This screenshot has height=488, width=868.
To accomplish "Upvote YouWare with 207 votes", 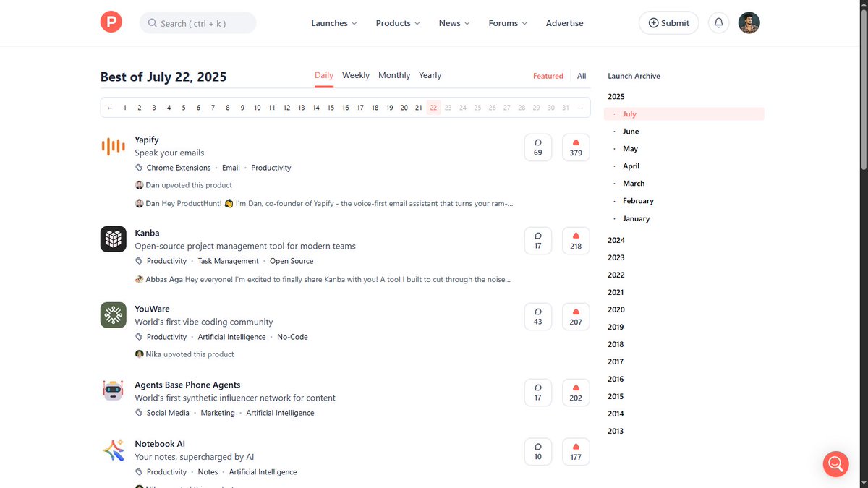I will (576, 317).
